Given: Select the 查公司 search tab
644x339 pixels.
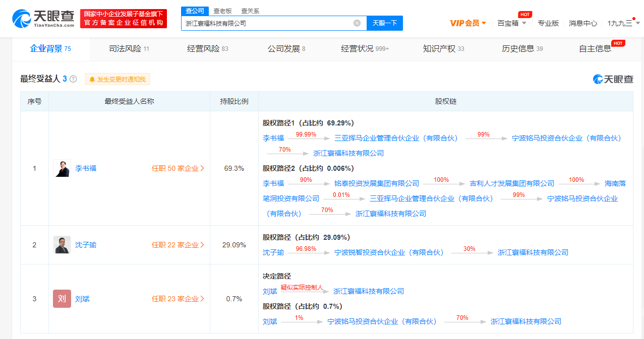Looking at the screenshot, I should [195, 11].
